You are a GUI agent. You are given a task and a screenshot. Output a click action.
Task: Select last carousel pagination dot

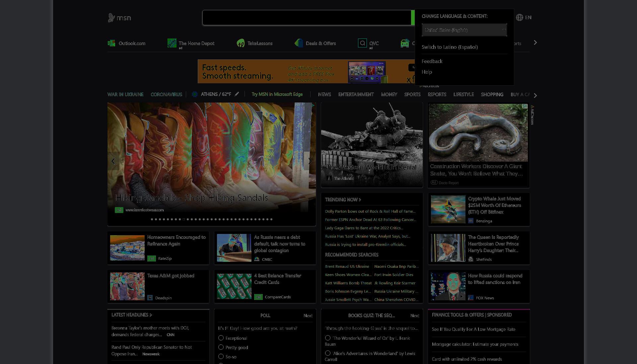pyautogui.click(x=271, y=219)
